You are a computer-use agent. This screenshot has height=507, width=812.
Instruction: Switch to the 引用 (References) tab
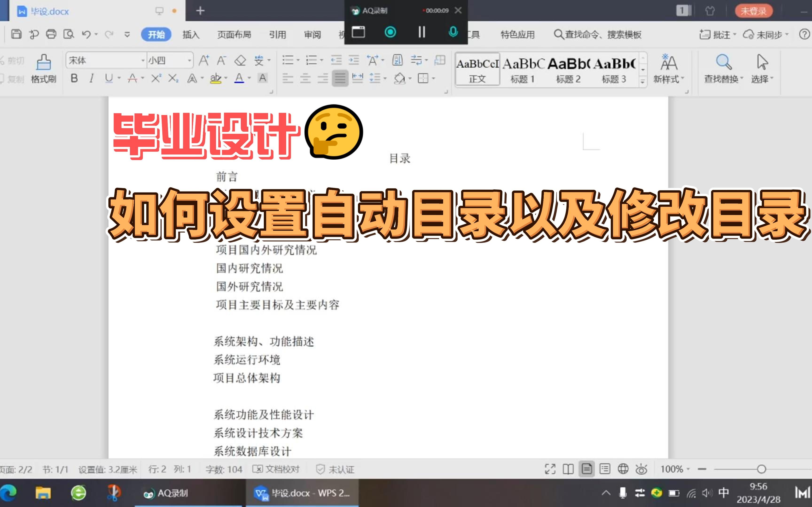click(x=277, y=35)
